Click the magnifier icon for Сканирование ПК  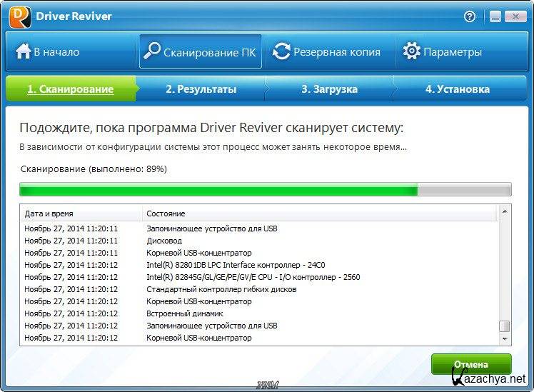click(x=152, y=51)
